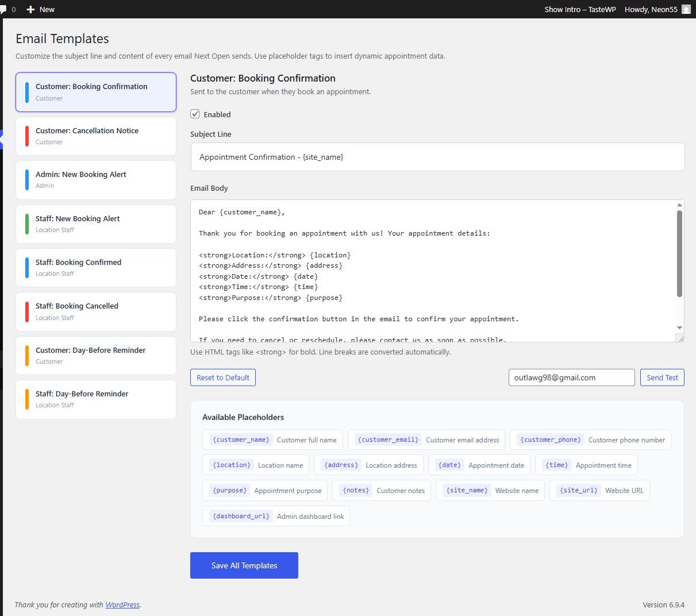This screenshot has width=696, height=616.
Task: Select Customer: Cancellation Notice template
Action: click(x=96, y=136)
